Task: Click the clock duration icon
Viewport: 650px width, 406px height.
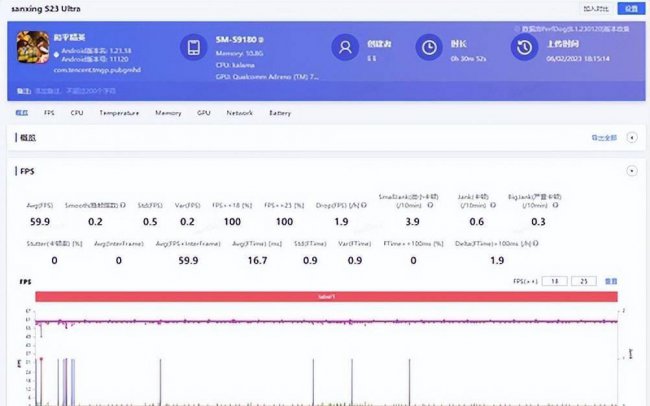Action: (429, 47)
